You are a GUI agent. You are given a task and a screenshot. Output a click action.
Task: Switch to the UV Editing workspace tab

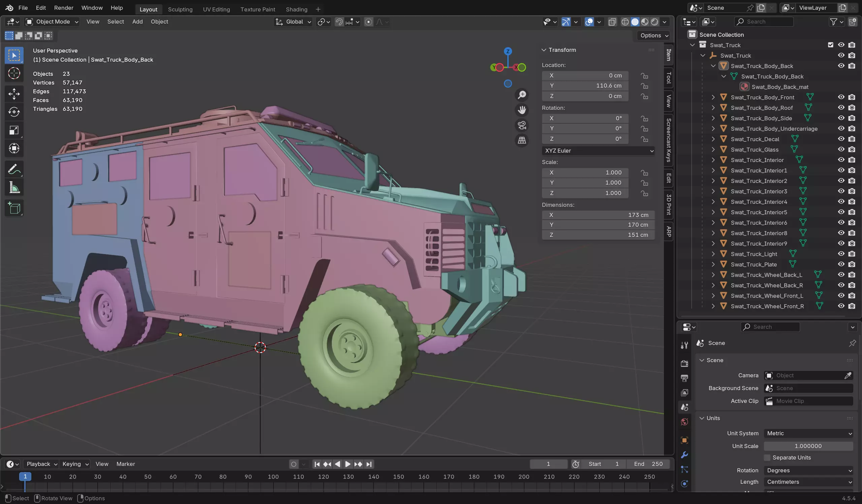[x=216, y=9]
